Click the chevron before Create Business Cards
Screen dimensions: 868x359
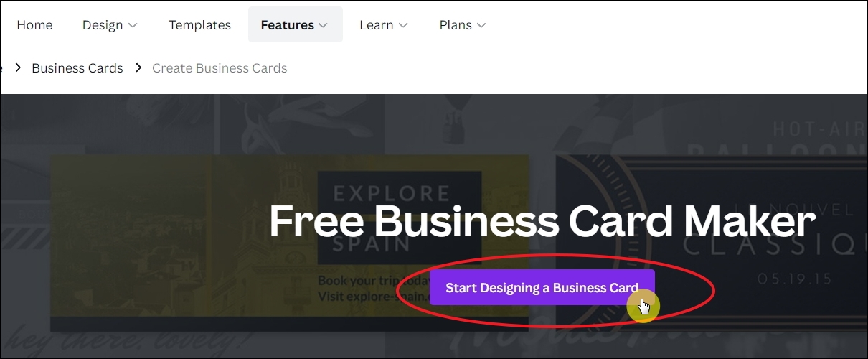tap(138, 68)
